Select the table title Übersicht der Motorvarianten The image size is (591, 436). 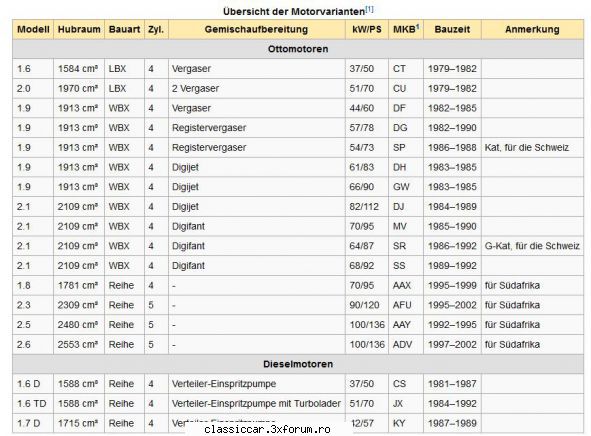[x=294, y=11]
